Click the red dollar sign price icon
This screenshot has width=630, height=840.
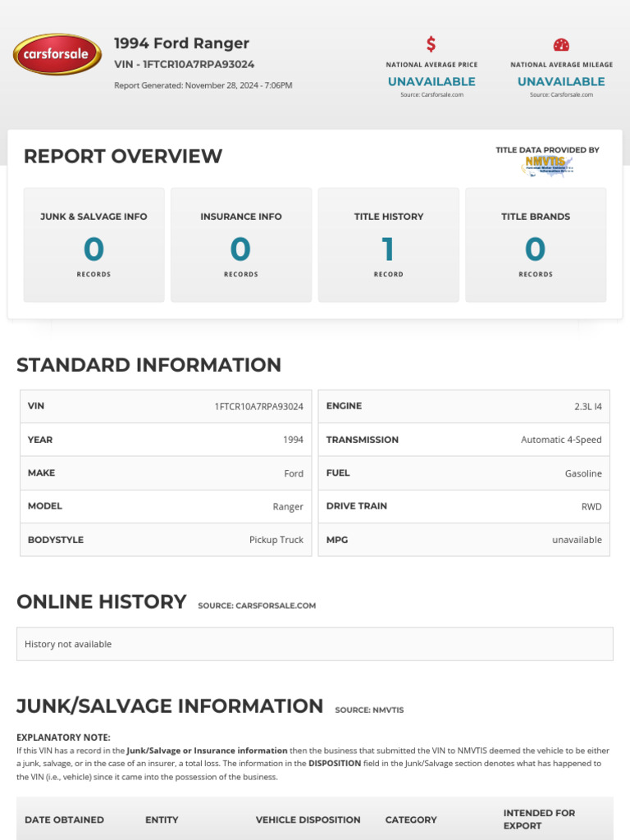coord(431,44)
